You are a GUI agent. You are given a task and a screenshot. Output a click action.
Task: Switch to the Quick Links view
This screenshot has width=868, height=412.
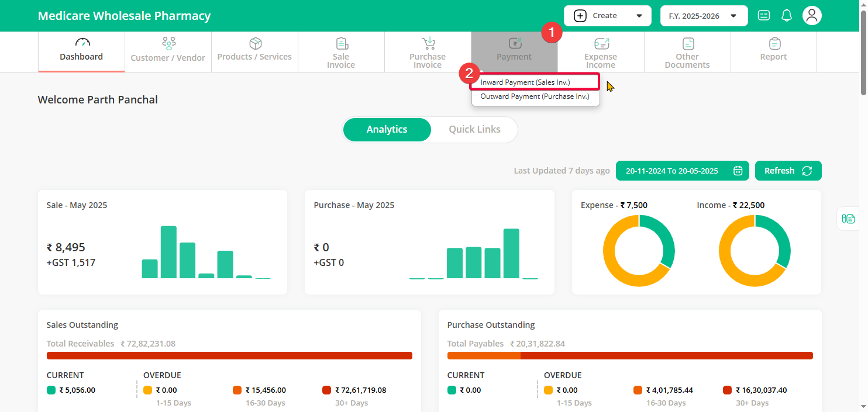474,130
